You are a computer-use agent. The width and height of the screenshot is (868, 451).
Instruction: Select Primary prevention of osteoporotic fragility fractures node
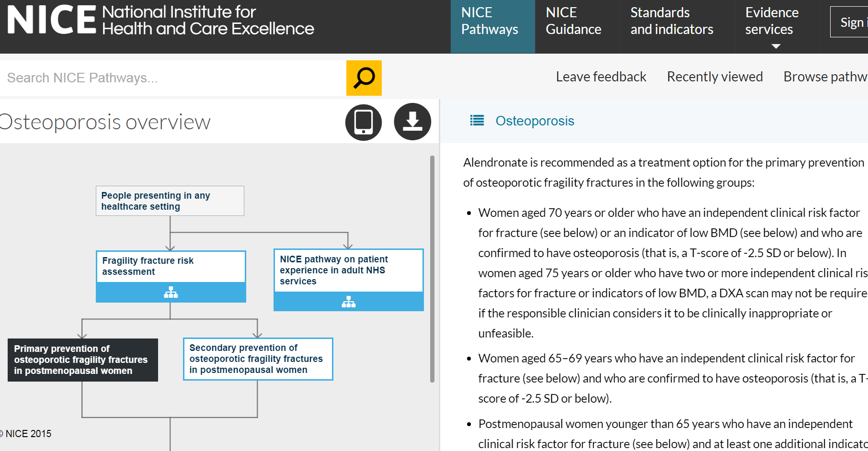[83, 360]
